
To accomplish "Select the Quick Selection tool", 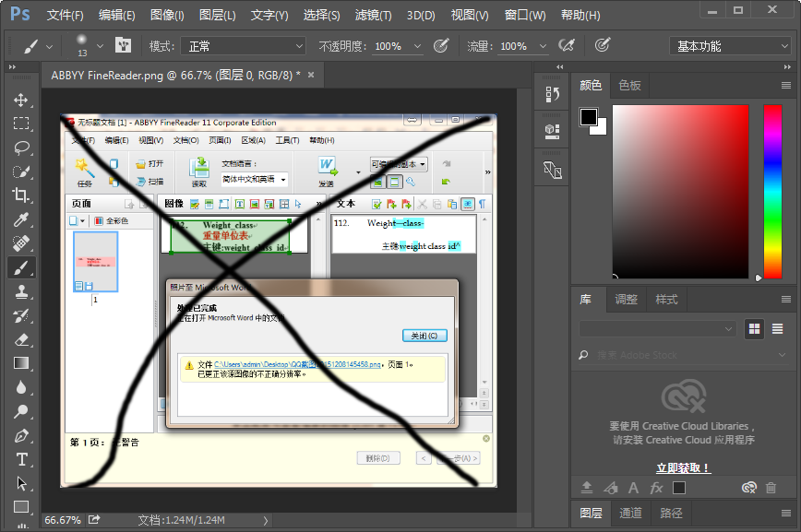I will coord(21,171).
